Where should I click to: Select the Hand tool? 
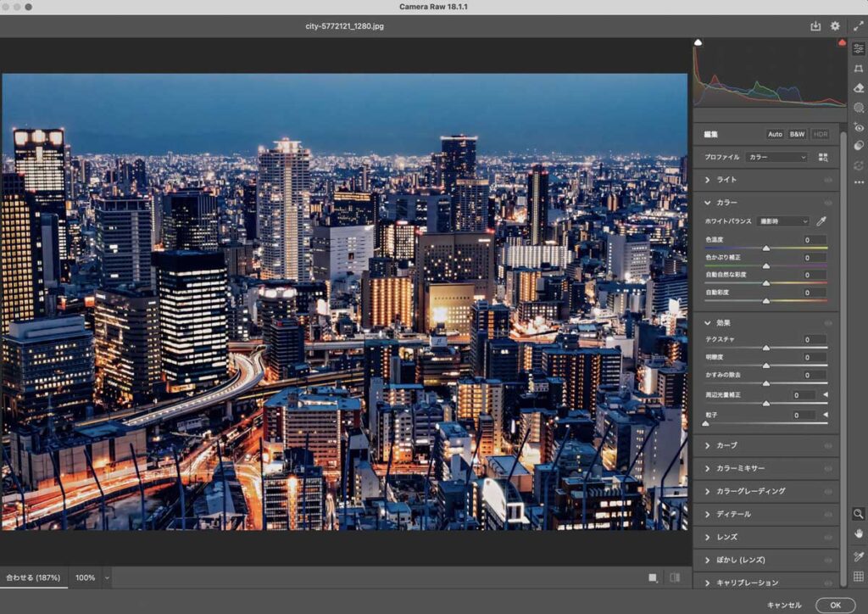(x=858, y=533)
